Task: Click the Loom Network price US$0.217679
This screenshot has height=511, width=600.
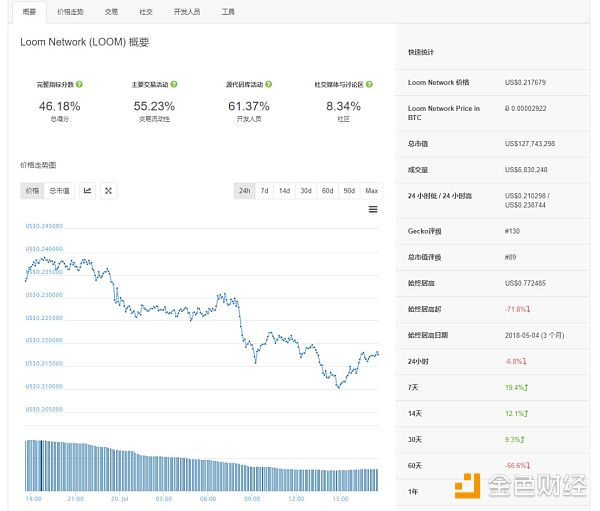Action: point(525,82)
